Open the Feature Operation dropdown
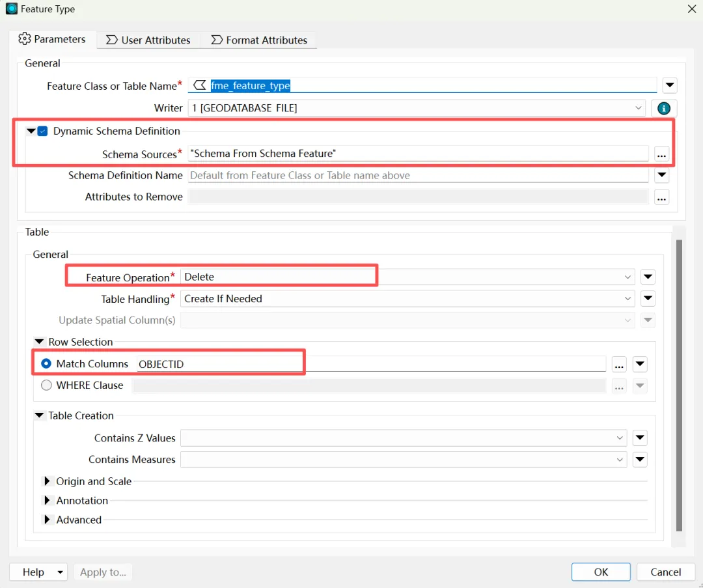This screenshot has height=588, width=703. (x=407, y=277)
